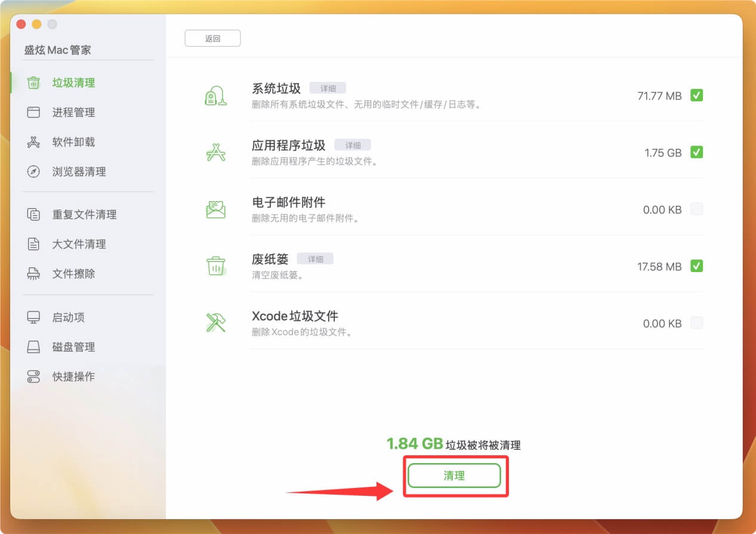Open 浏览器清理 with the compass icon
Viewport: 756px width, 534px height.
point(35,172)
